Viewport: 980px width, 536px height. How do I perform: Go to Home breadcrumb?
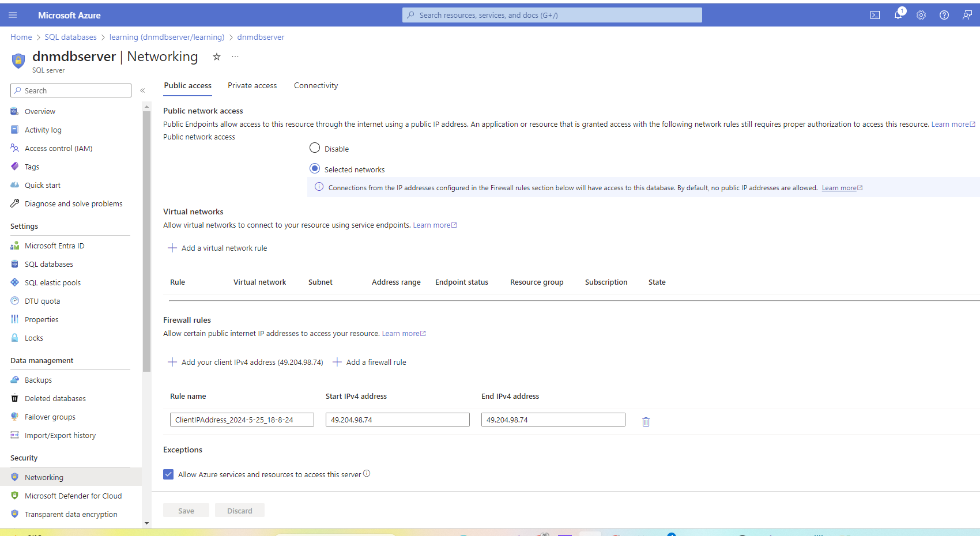point(21,37)
